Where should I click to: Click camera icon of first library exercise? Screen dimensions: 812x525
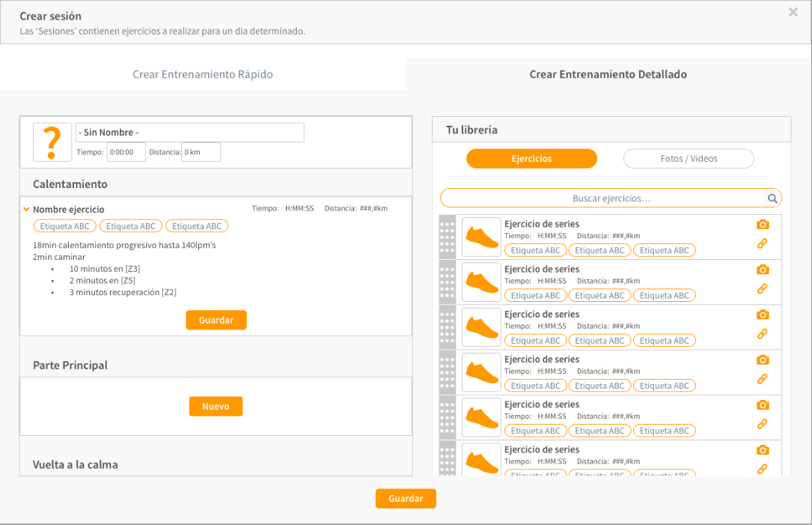coord(763,225)
